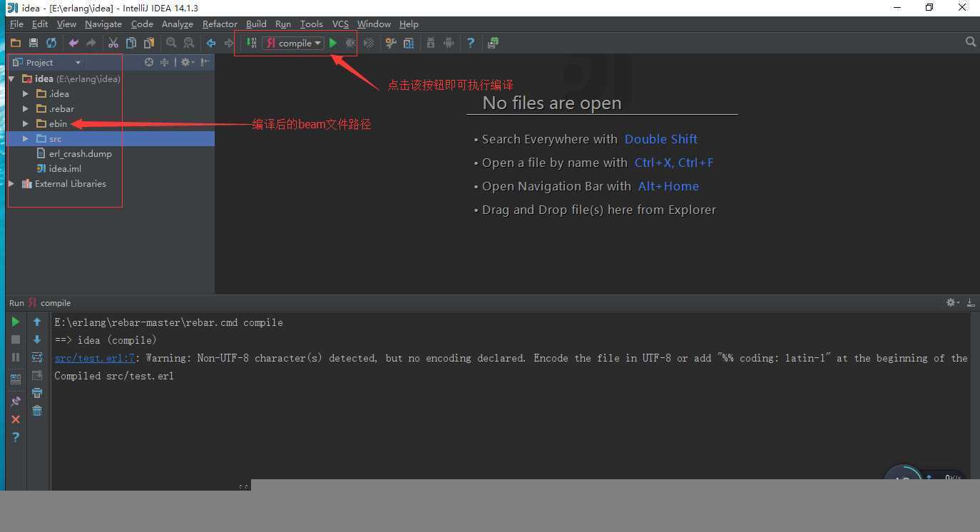Toggle soft wraps in Run console
The height and width of the screenshot is (532, 980).
pyautogui.click(x=37, y=357)
